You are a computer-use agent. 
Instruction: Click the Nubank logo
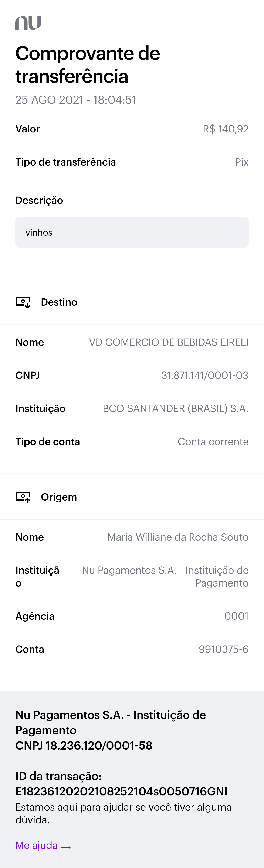28,23
